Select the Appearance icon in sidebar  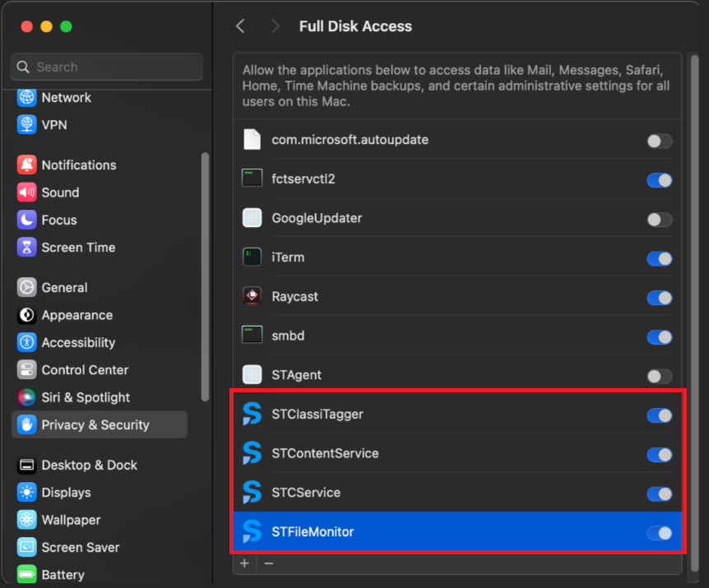point(26,315)
